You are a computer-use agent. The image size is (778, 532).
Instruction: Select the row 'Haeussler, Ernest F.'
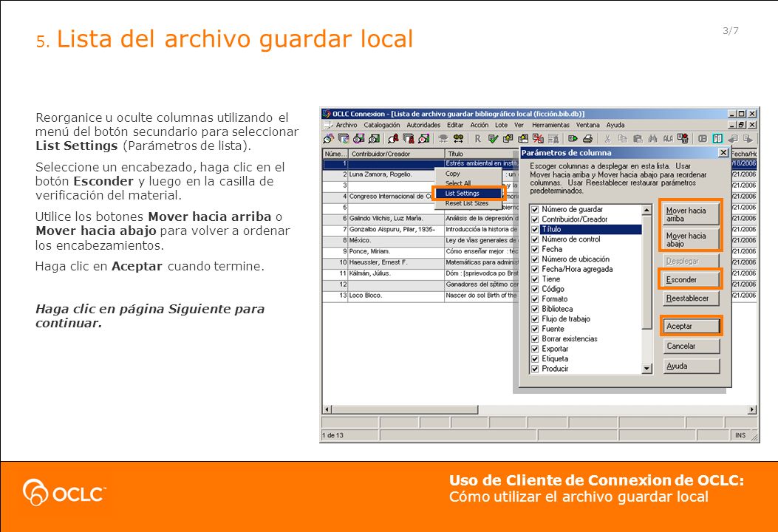[420, 262]
